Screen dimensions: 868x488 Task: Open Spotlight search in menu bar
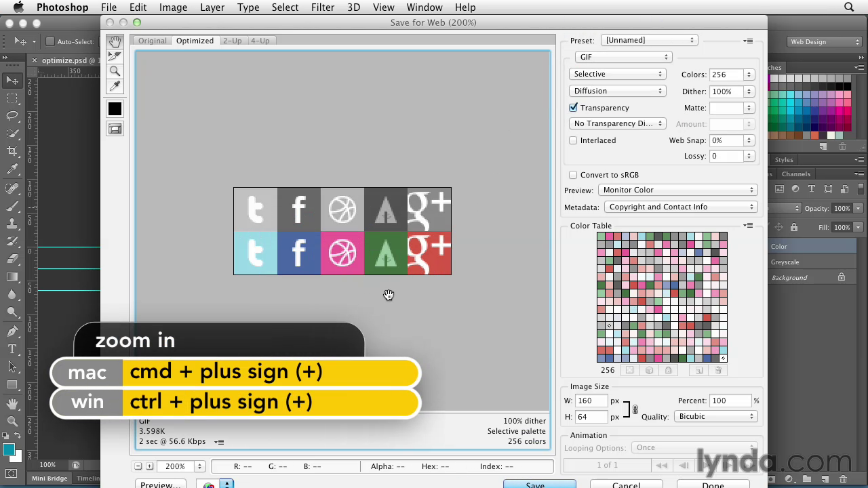(x=849, y=7)
